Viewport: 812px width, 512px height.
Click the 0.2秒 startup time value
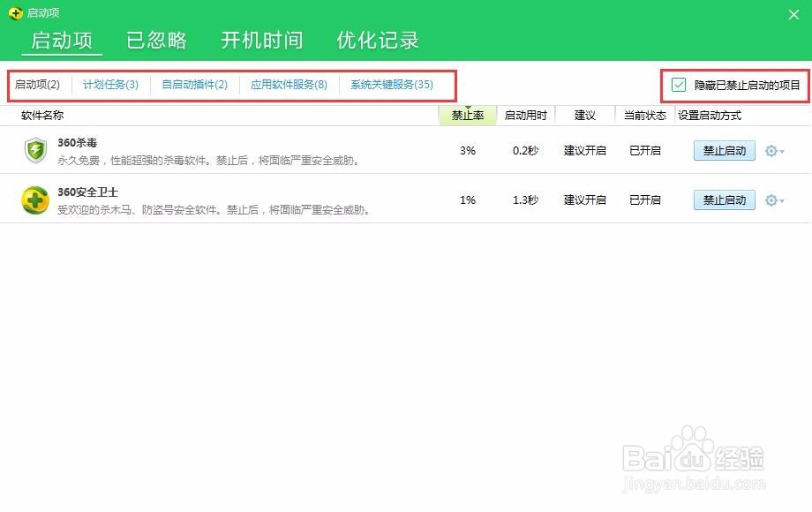point(526,151)
